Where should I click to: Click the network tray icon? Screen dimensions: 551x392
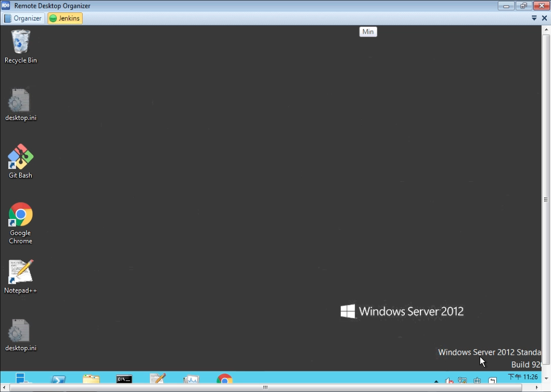click(x=462, y=381)
